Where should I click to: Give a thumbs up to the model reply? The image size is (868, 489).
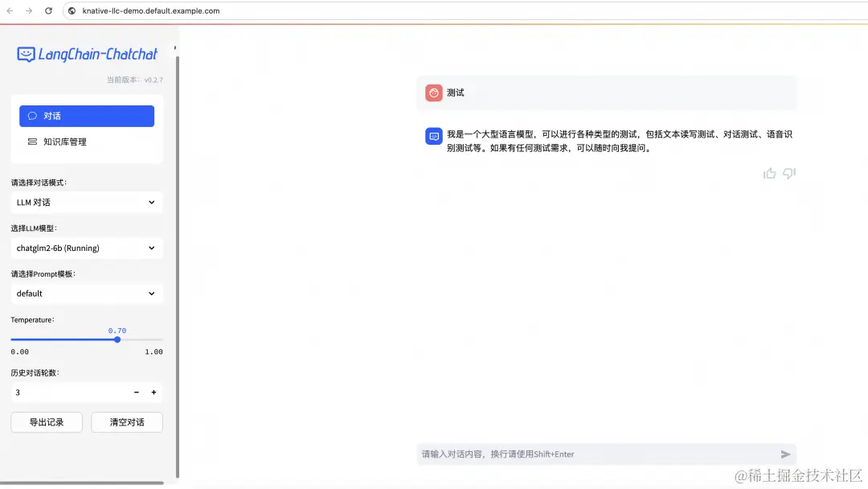769,173
